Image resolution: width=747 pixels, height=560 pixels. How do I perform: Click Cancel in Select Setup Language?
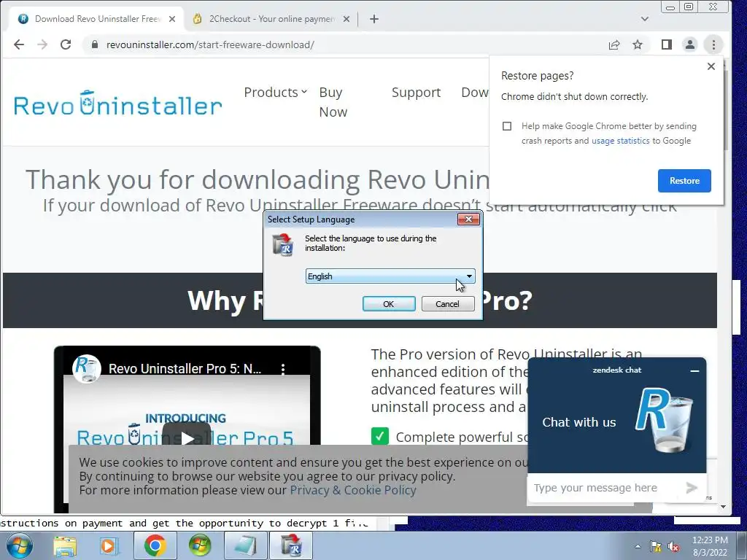click(x=448, y=304)
